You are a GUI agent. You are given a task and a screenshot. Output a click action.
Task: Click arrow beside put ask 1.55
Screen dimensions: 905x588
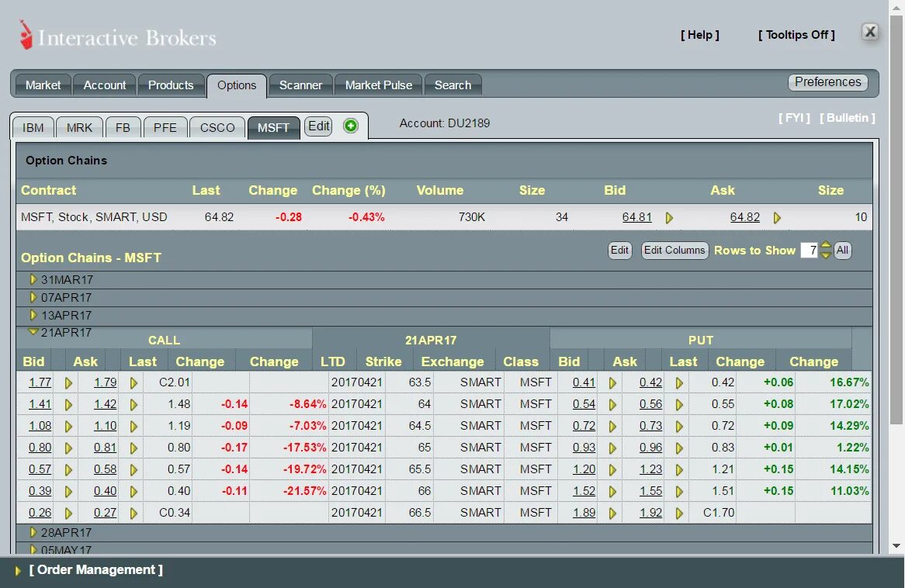click(x=679, y=492)
